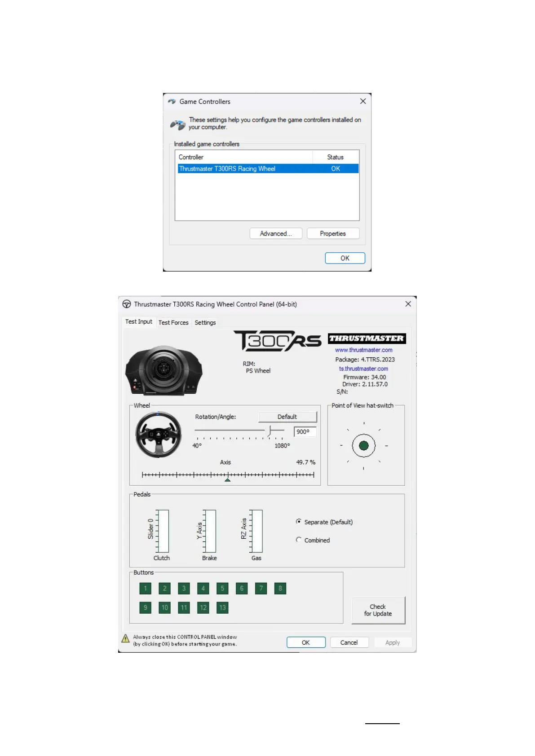This screenshot has width=535, height=756.
Task: Click the Package: 4.TTRS.2023 text
Action: pyautogui.click(x=365, y=359)
